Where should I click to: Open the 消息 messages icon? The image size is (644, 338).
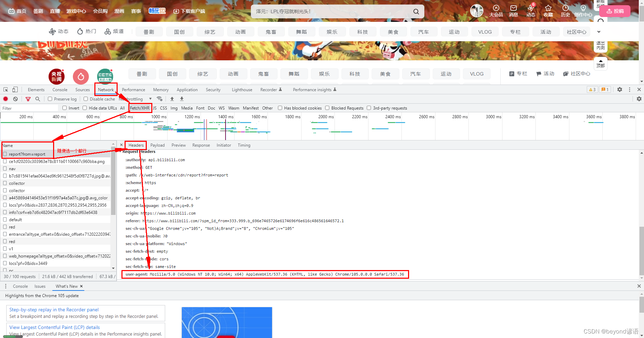pos(513,11)
